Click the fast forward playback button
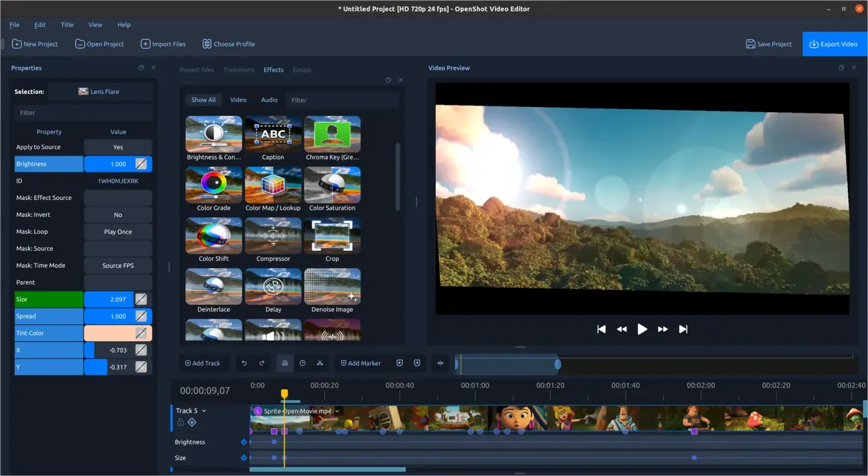 click(x=662, y=329)
